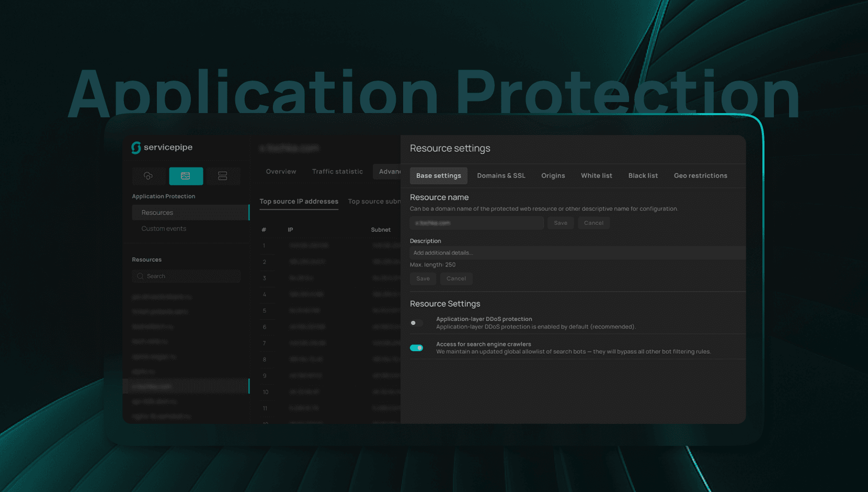Select Top source IP addresses tab
Screen dimensions: 868x492
299,202
